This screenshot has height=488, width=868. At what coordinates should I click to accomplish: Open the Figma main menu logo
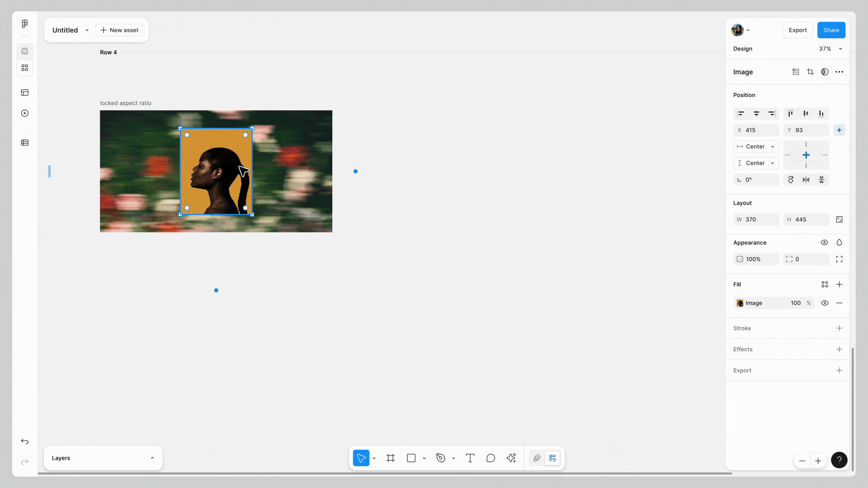point(25,23)
